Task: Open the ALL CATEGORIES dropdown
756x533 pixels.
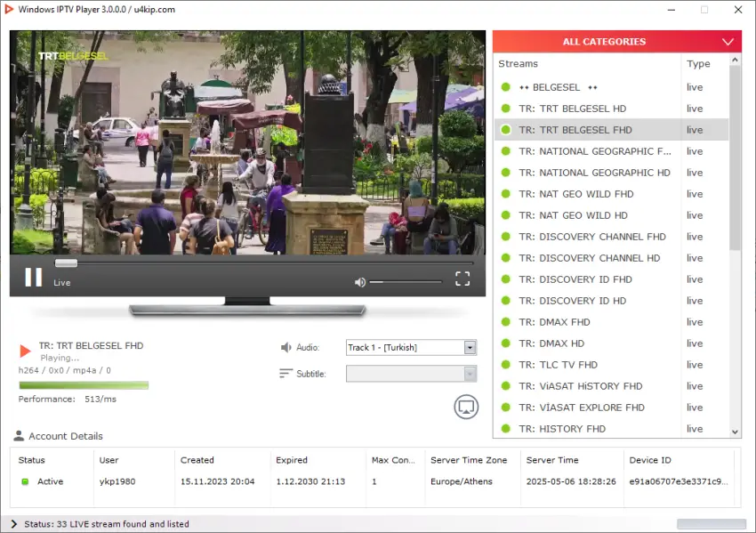Action: [616, 42]
